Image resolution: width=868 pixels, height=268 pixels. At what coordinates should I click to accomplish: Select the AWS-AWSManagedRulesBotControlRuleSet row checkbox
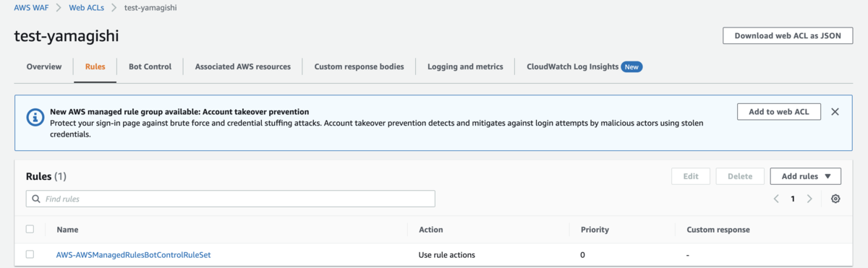click(x=30, y=254)
